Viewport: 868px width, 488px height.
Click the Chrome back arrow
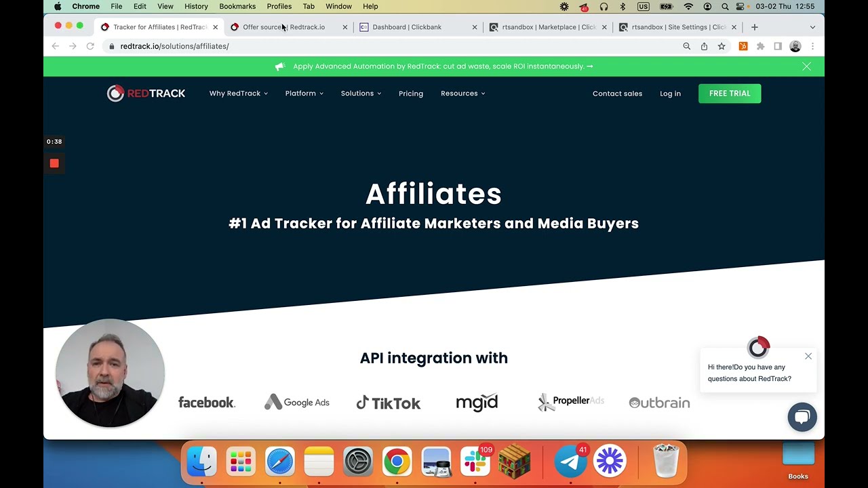[56, 46]
